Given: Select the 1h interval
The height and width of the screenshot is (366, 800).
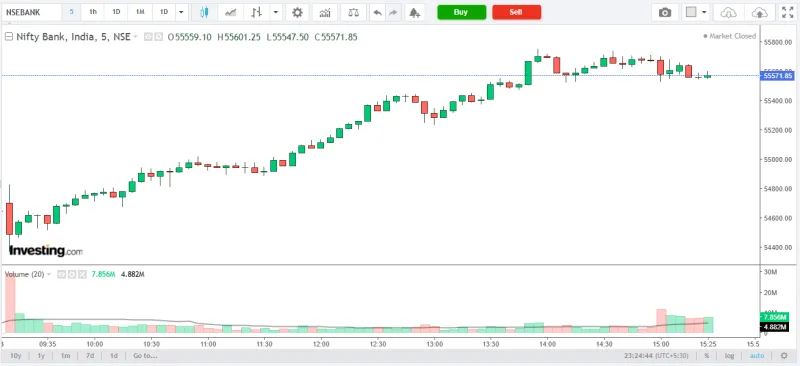Looking at the screenshot, I should pos(92,12).
